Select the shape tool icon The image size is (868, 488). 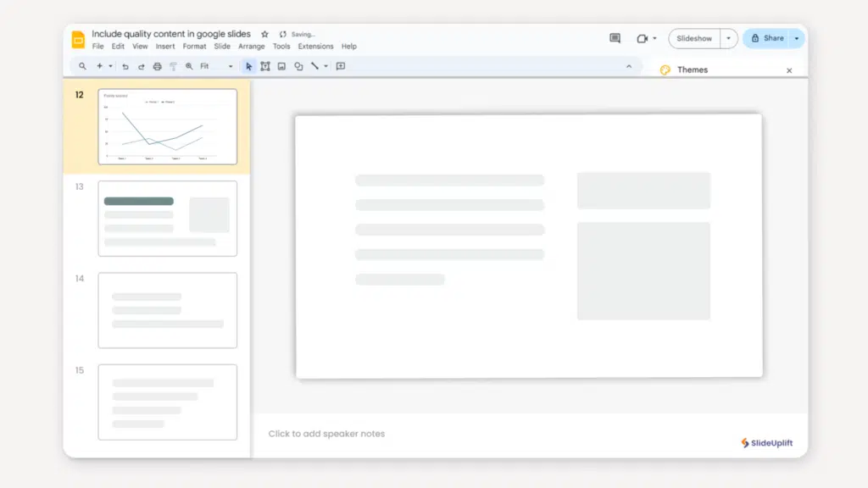pos(298,66)
